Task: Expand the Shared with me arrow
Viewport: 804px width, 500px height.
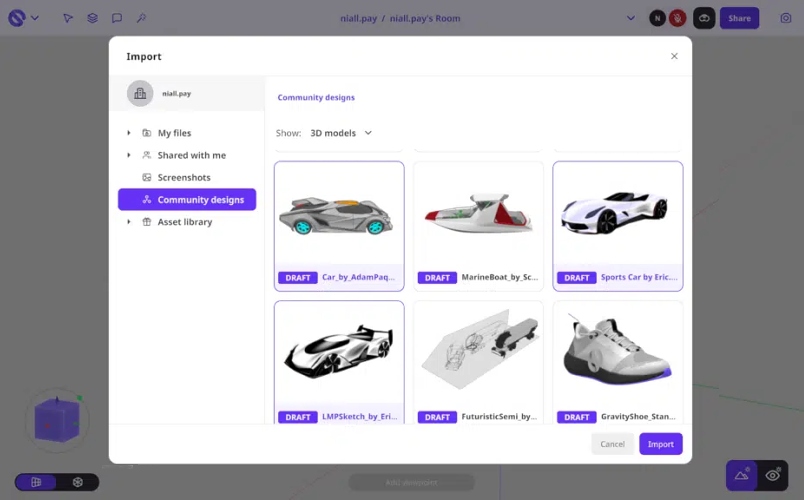Action: pos(129,155)
